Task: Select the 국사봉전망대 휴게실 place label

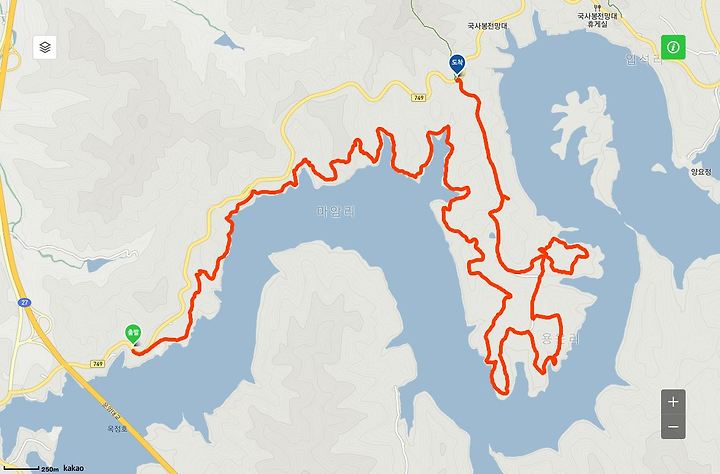Action: click(597, 20)
